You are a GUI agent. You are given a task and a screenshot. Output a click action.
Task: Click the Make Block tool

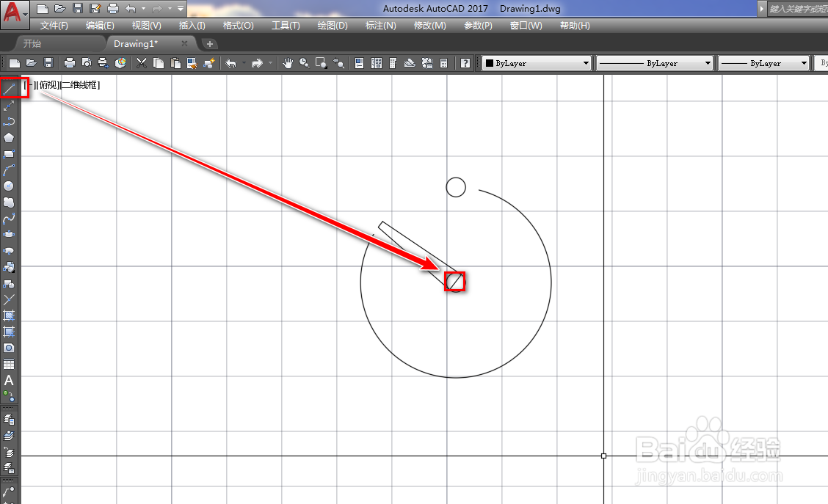click(x=9, y=283)
